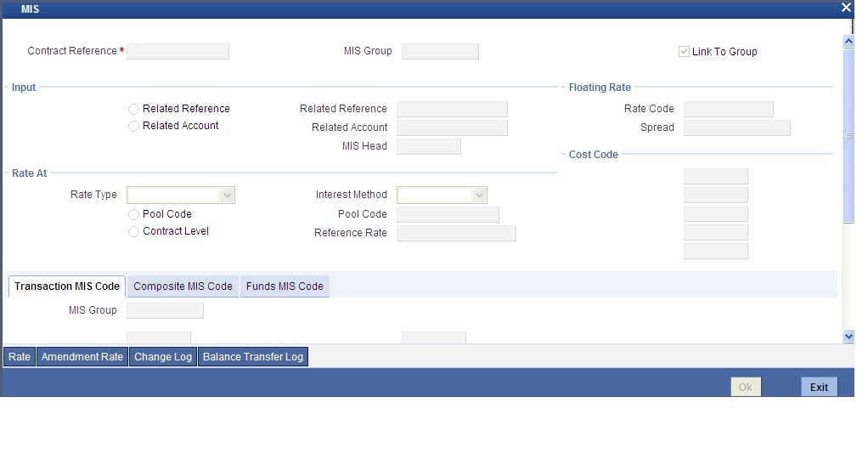The height and width of the screenshot is (465, 868).
Task: Select the Pool Code radio button
Action: pyautogui.click(x=133, y=214)
